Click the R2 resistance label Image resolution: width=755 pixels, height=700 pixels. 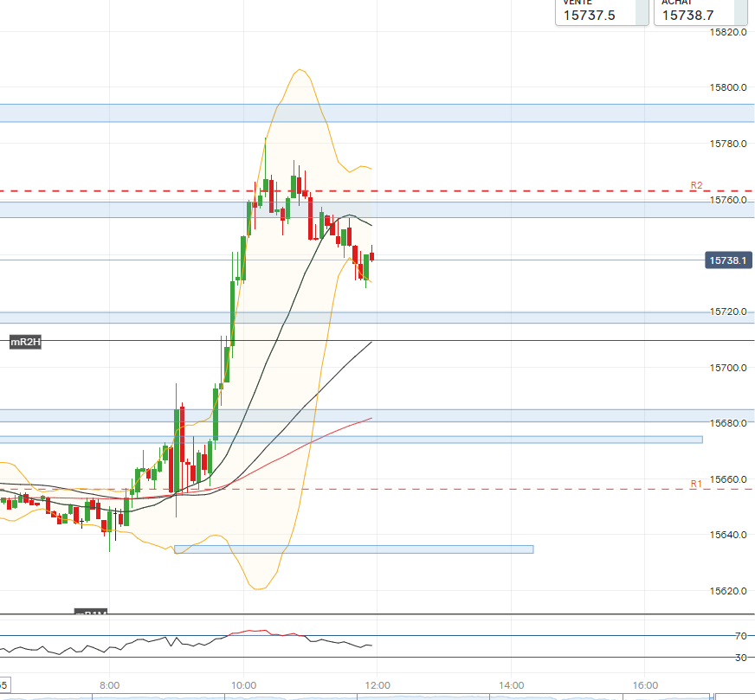pos(696,185)
